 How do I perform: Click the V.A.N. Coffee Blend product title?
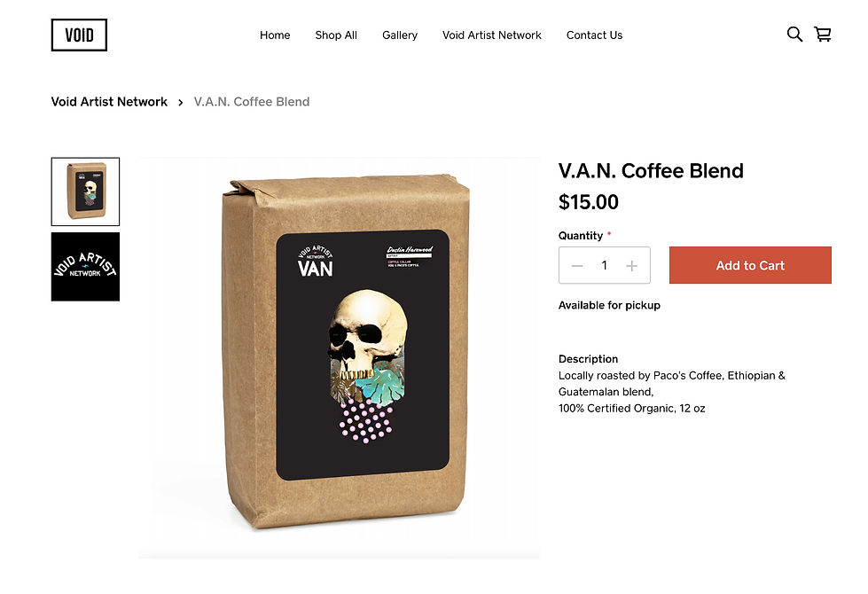point(651,170)
